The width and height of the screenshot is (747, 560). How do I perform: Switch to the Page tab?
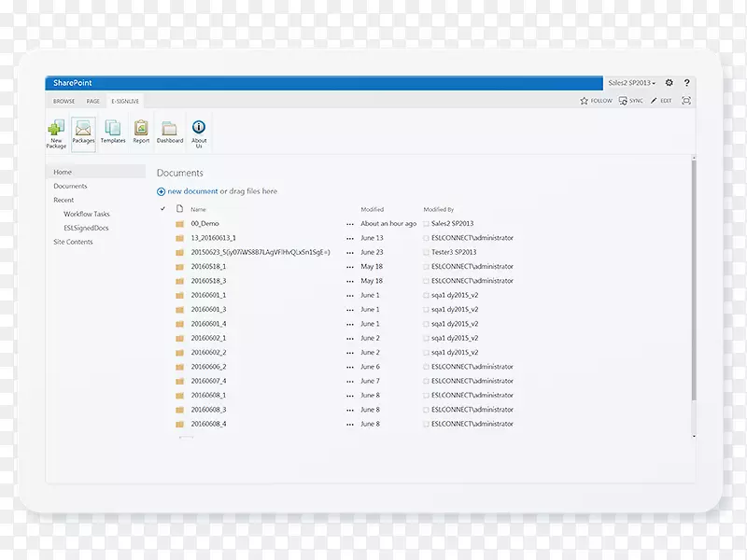click(92, 101)
